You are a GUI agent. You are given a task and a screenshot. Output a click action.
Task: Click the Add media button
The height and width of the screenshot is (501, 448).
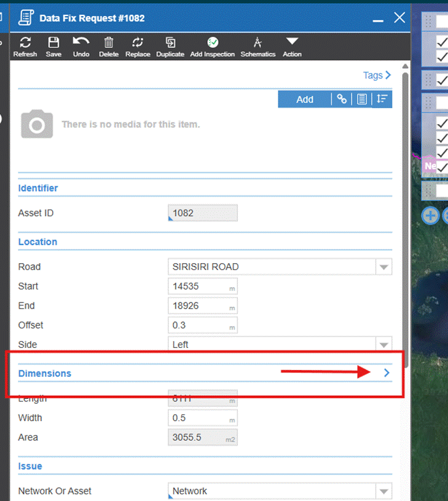pyautogui.click(x=305, y=100)
